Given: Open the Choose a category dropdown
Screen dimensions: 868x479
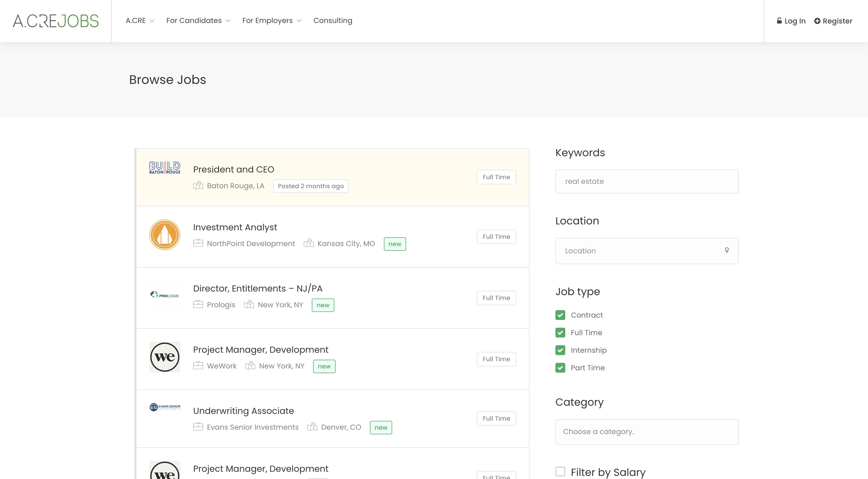Looking at the screenshot, I should coord(647,431).
